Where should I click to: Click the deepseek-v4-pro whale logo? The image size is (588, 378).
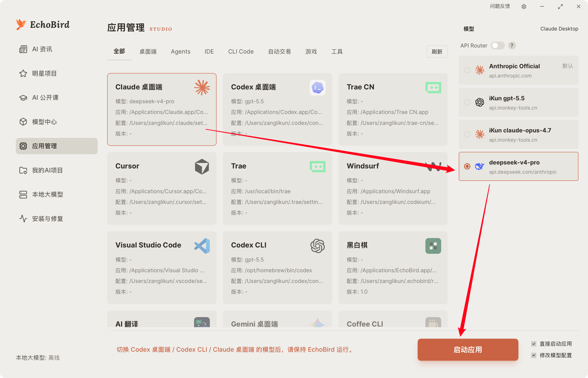[x=480, y=167]
